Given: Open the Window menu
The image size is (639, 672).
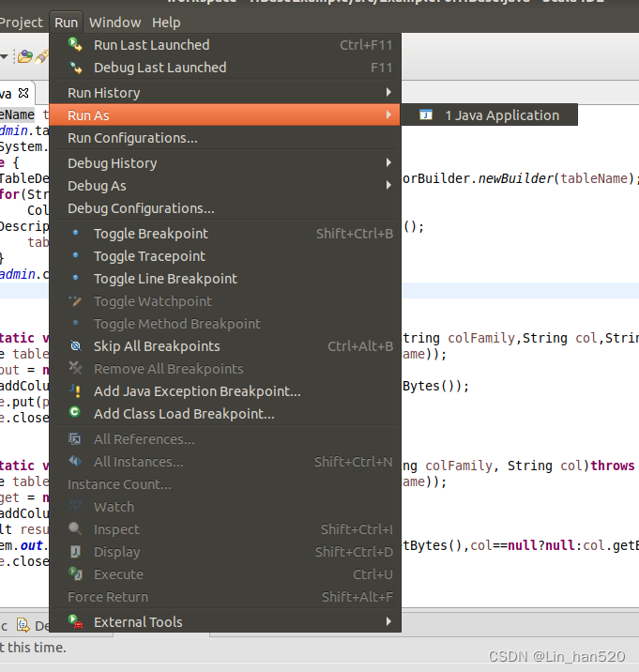Looking at the screenshot, I should (x=114, y=23).
